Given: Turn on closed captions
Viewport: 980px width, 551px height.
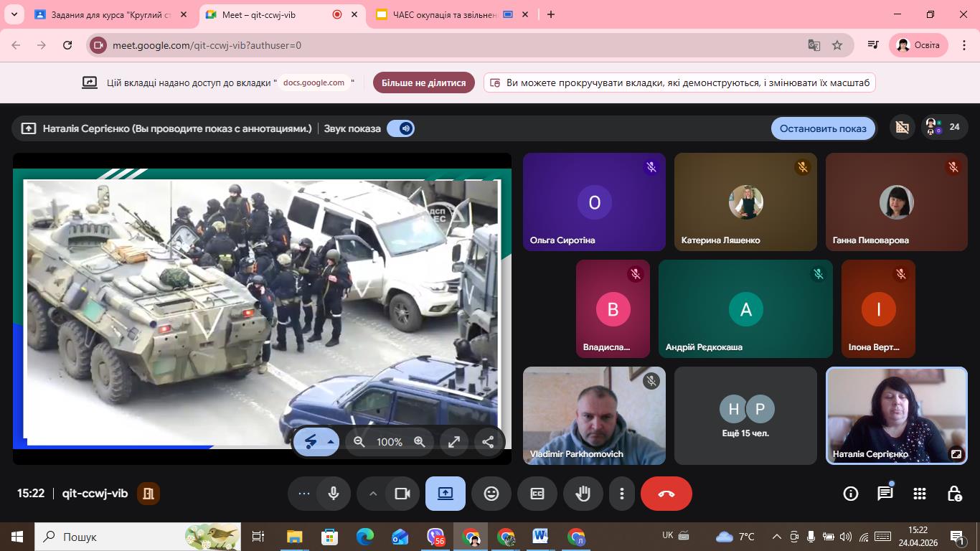Looking at the screenshot, I should 537,494.
